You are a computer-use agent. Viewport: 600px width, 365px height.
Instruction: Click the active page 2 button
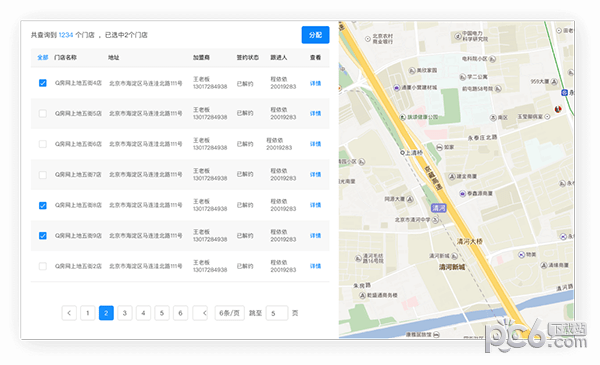point(106,313)
